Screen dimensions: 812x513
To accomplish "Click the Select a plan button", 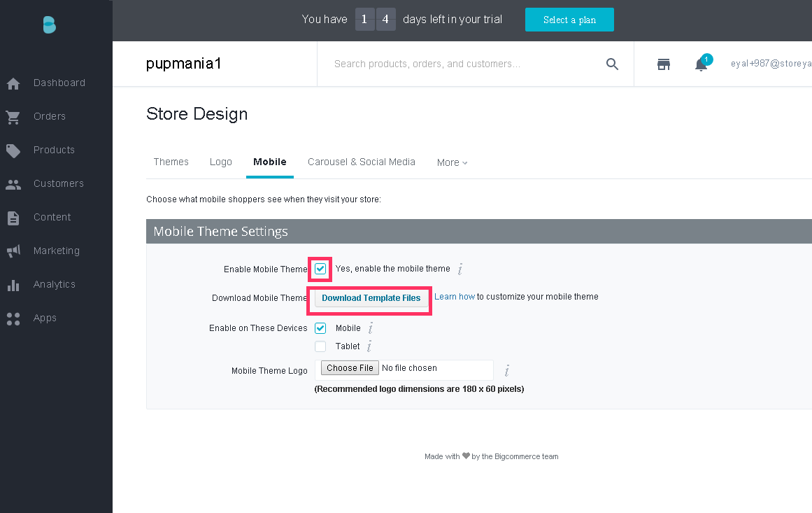I will (569, 20).
